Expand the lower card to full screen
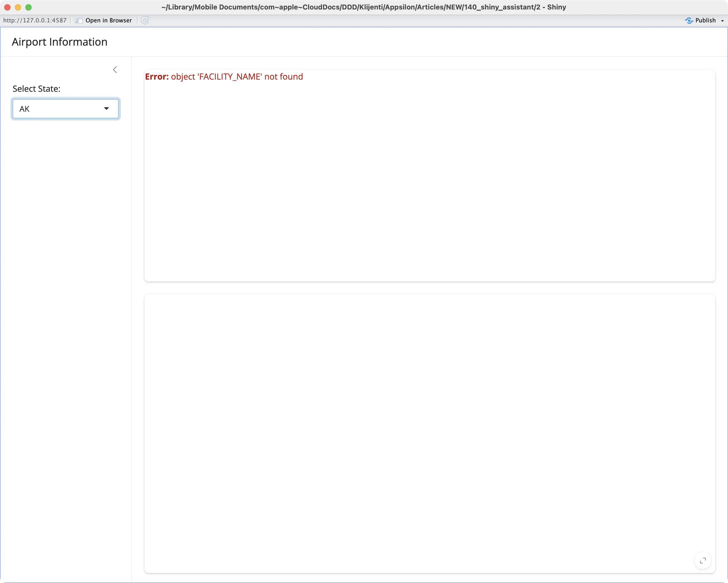728x583 pixels. click(703, 560)
